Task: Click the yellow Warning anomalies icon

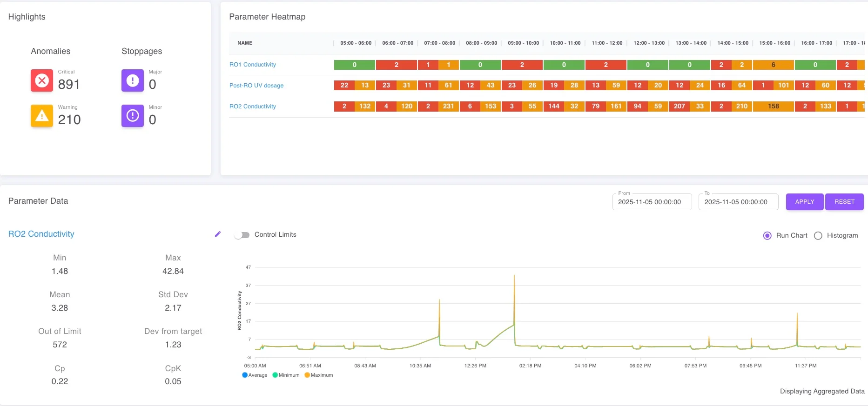Action: 42,116
